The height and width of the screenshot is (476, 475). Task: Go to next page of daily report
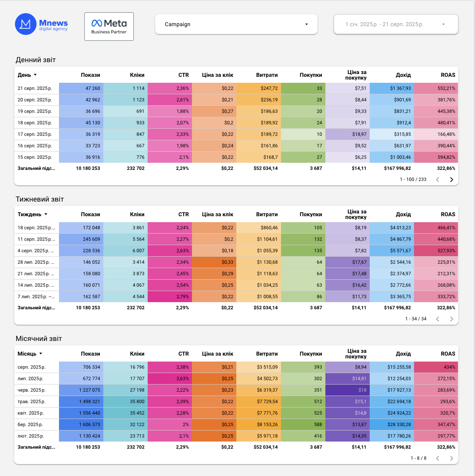coord(452,179)
